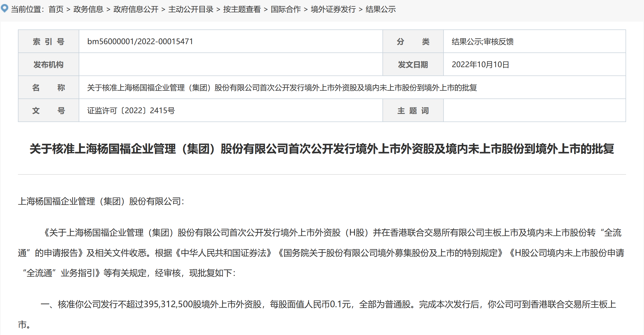This screenshot has width=644, height=335.
Task: Click the 发布机构 label cell
Action: point(48,64)
